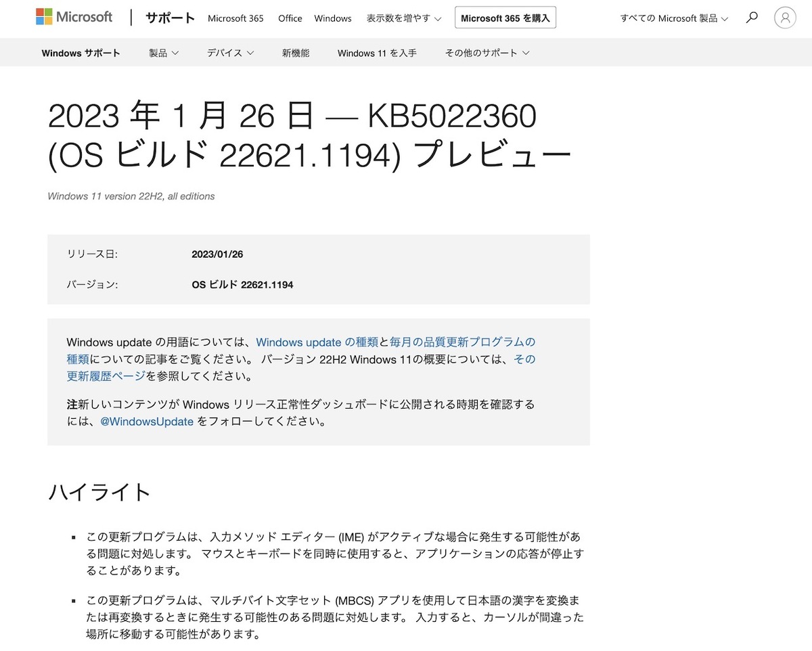The image size is (812, 651).
Task: Open Windows 11 を入手 menu item
Action: coord(377,53)
